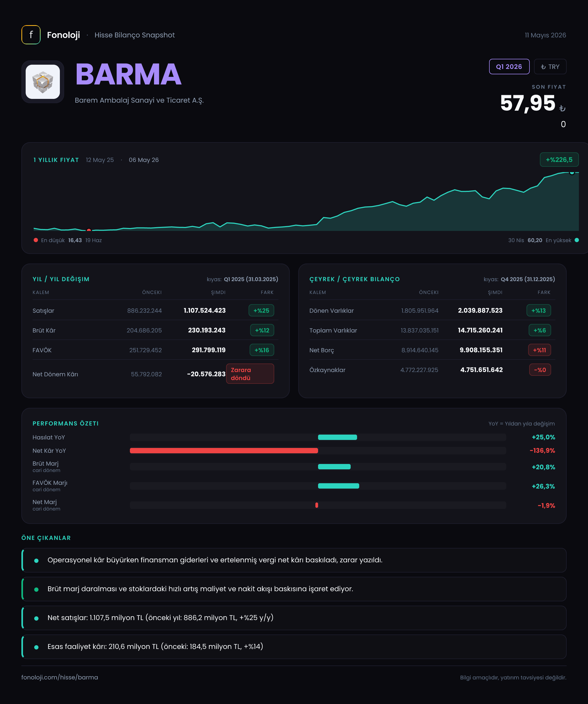
Task: Click the Dönen Varlıklar +%13 badge
Action: (538, 310)
